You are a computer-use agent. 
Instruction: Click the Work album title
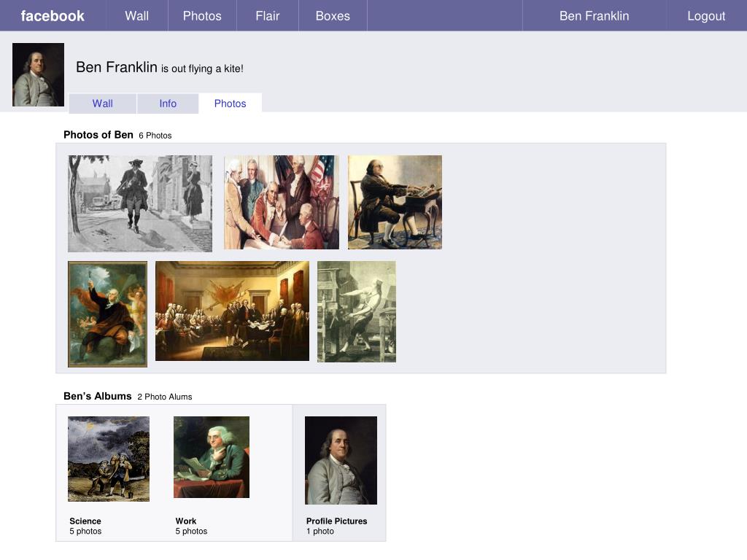[x=186, y=521]
